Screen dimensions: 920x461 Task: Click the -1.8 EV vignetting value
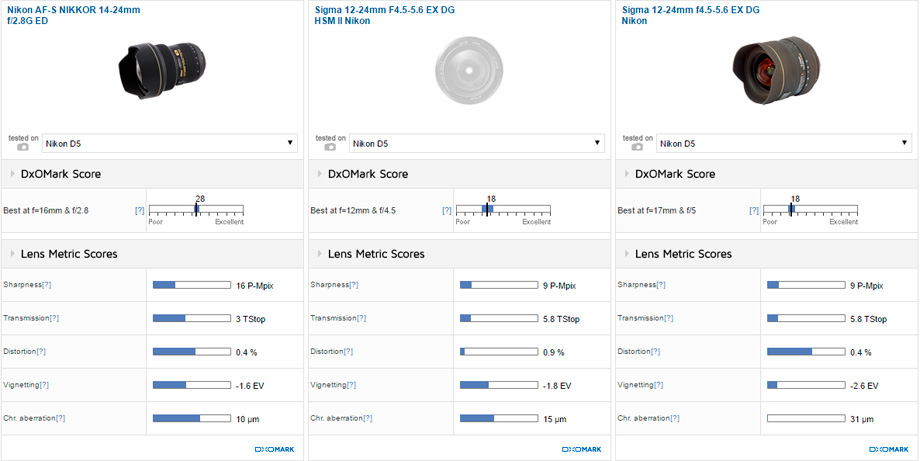(x=557, y=386)
